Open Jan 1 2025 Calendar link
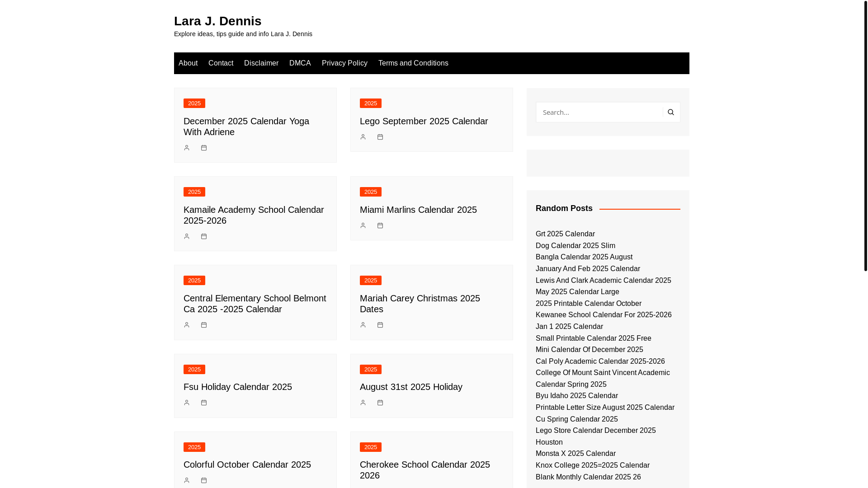Viewport: 868px width, 488px height. click(x=569, y=327)
